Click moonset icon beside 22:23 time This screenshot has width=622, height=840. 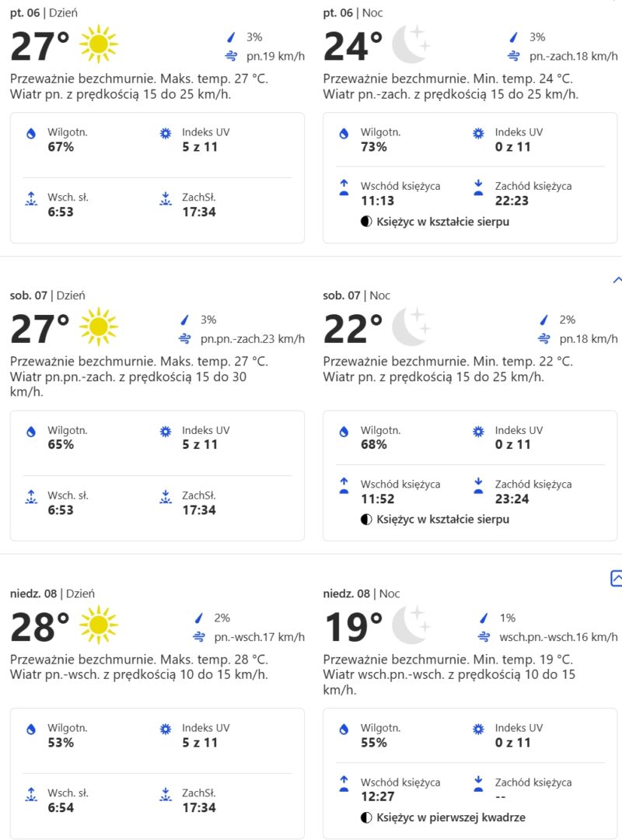point(478,187)
